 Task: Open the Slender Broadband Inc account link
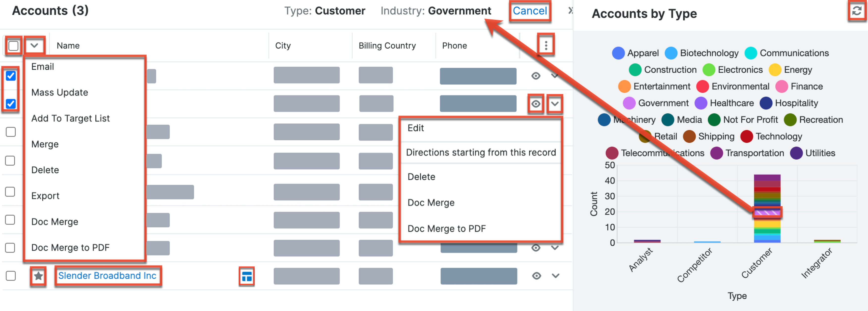pos(107,276)
